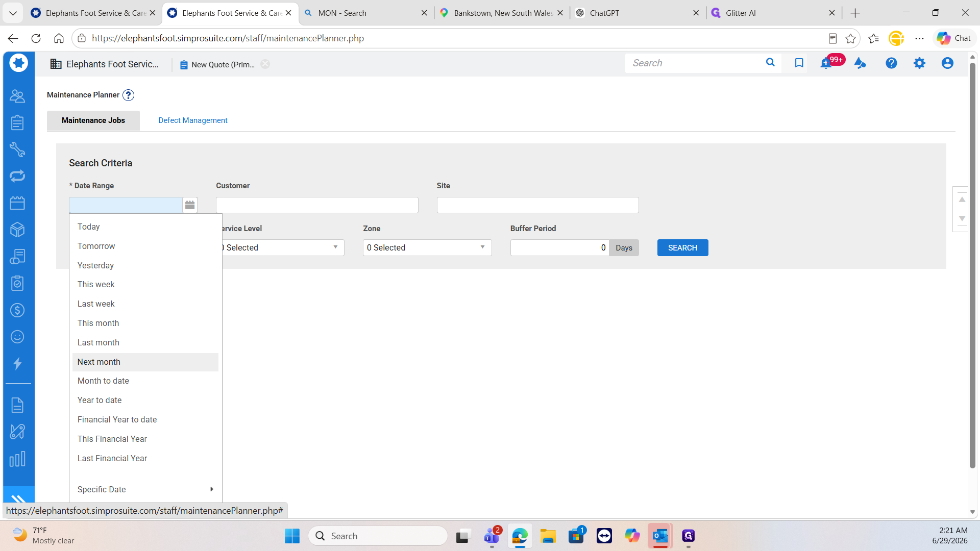Switch to ChatGPT browser tab
This screenshot has width=980, height=551.
[637, 13]
